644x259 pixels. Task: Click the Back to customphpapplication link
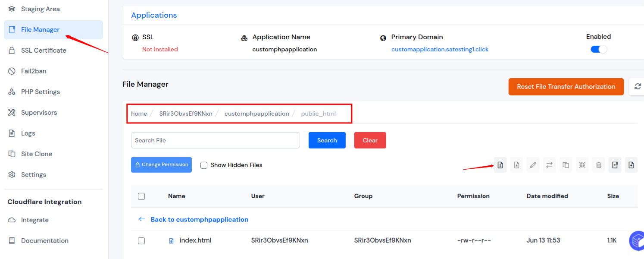(199, 219)
